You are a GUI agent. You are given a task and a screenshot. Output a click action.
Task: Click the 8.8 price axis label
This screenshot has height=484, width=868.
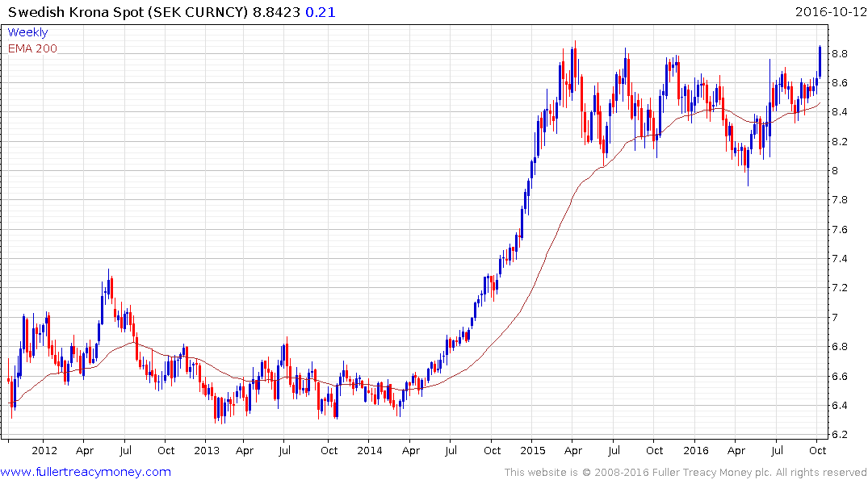(839, 54)
